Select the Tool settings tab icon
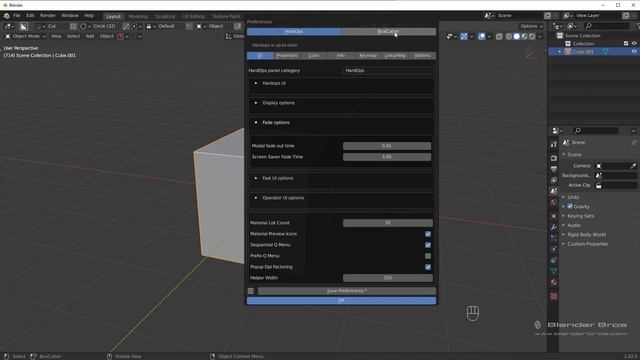This screenshot has height=360, width=640. pyautogui.click(x=553, y=144)
